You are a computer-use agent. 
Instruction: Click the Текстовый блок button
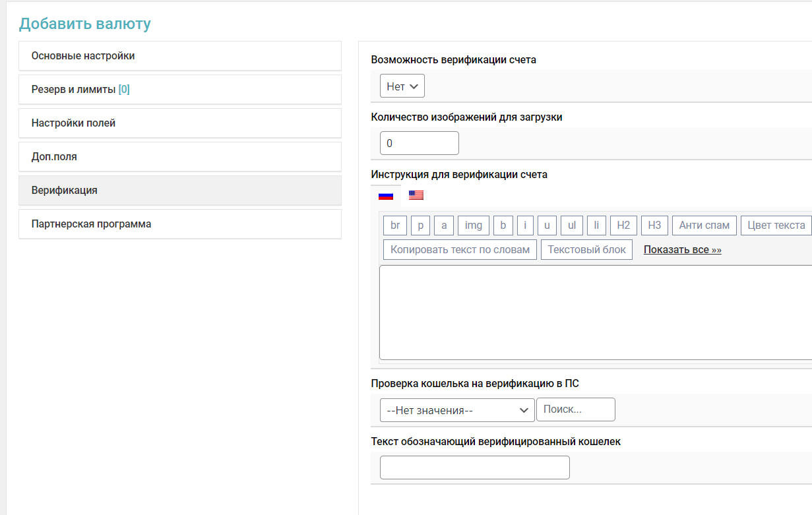pos(586,250)
